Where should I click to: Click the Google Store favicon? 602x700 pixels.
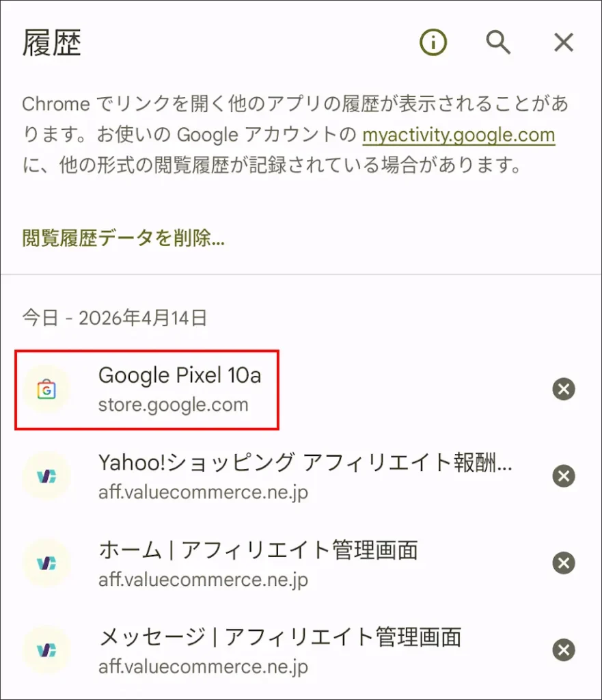(x=46, y=390)
